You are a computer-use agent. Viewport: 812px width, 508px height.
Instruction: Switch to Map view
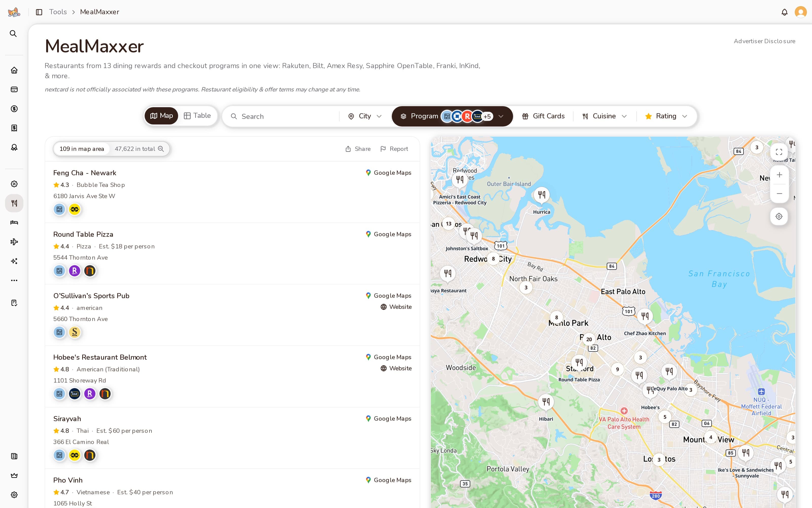tap(161, 116)
